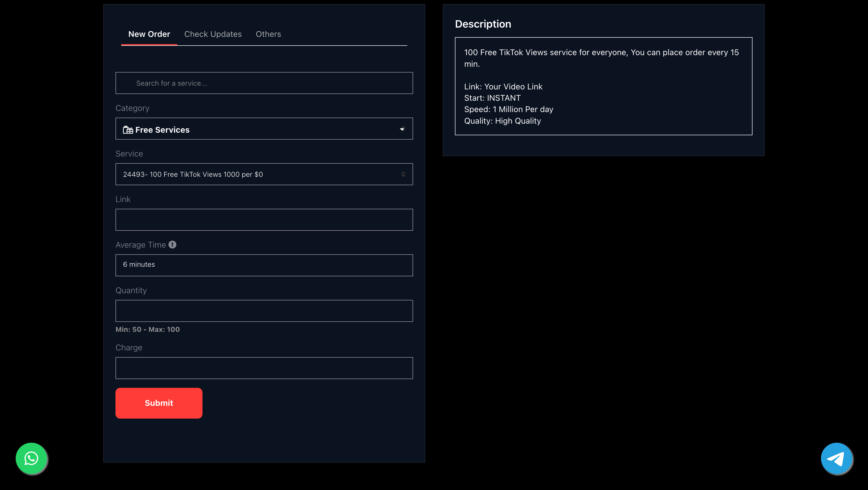Click the Min 50 Max 100 hint
Image resolution: width=868 pixels, height=490 pixels.
(148, 329)
